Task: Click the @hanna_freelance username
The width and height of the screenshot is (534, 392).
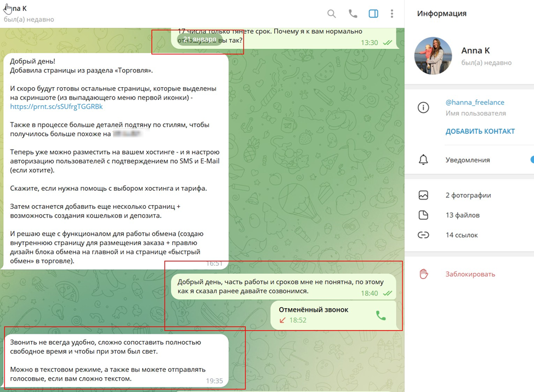Action: [475, 103]
